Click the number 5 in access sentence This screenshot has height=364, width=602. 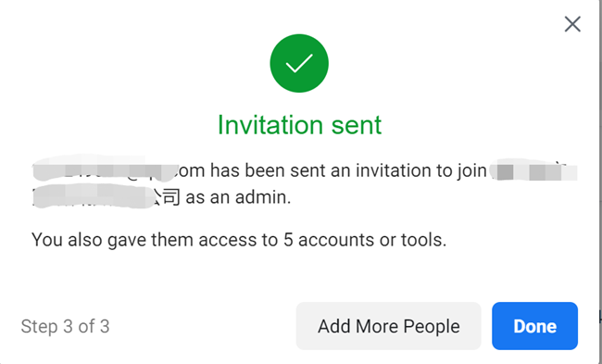[288, 240]
